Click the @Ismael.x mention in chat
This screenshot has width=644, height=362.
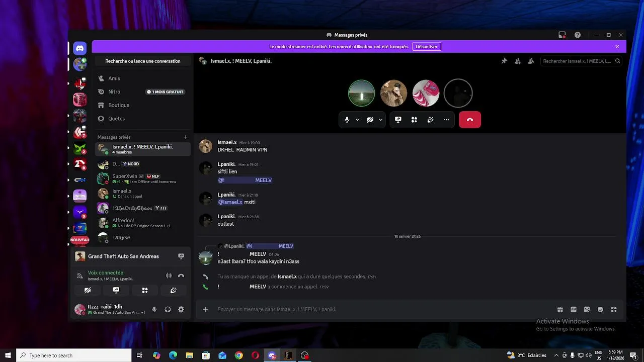point(230,202)
